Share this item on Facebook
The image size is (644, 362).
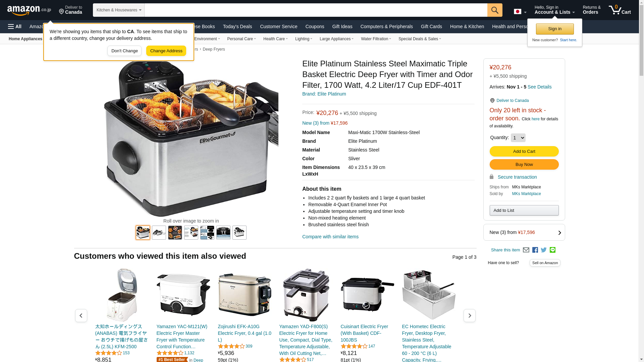535,250
